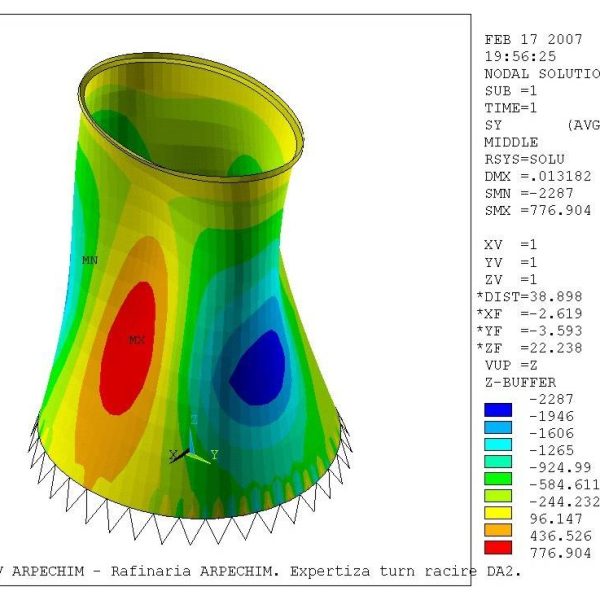Pick the orange legend color box
Image resolution: width=600 pixels, height=600 pixels.
(497, 530)
